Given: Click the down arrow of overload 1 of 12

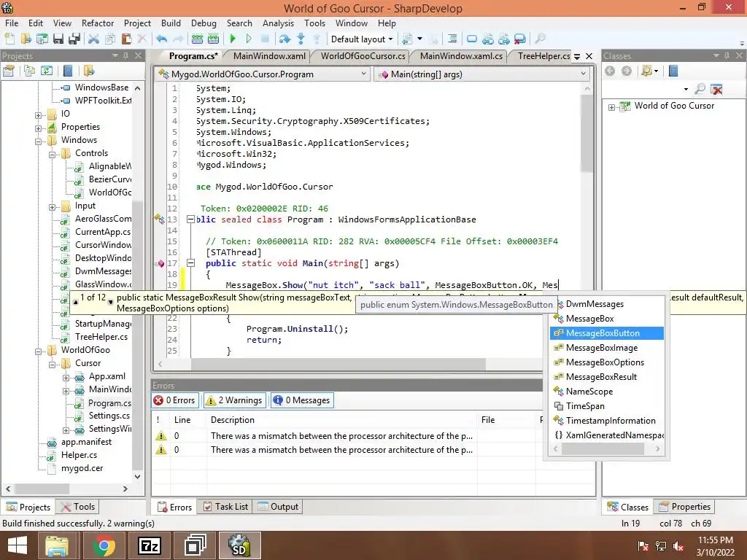Looking at the screenshot, I should coord(111,302).
